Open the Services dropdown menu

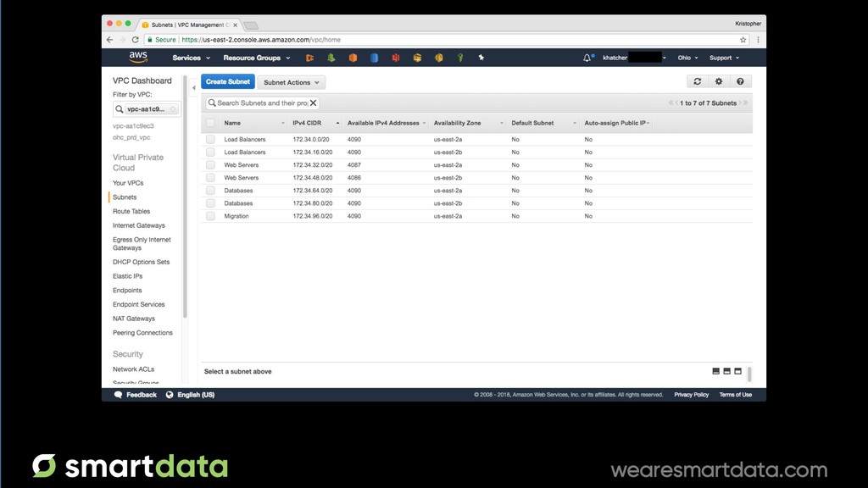[x=191, y=58]
